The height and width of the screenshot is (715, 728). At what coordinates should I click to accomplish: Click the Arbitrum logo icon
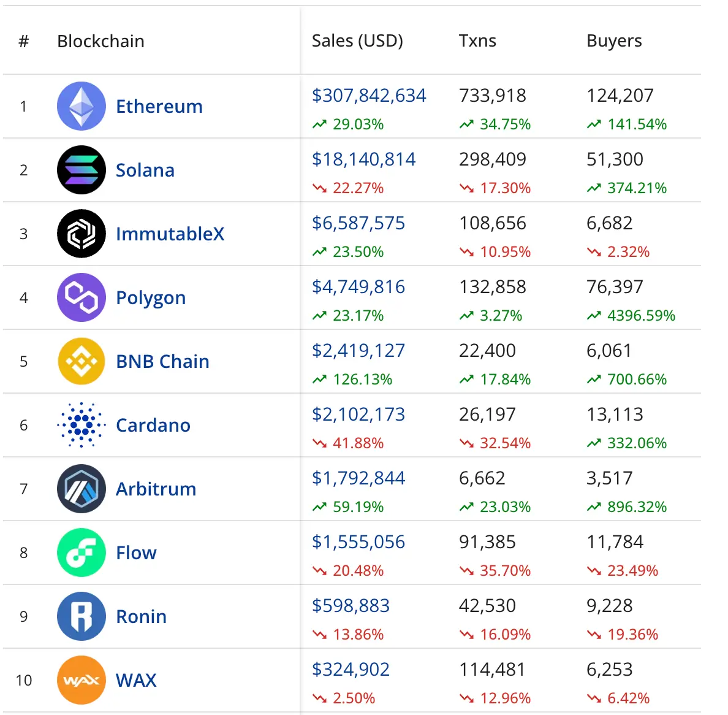pos(82,489)
